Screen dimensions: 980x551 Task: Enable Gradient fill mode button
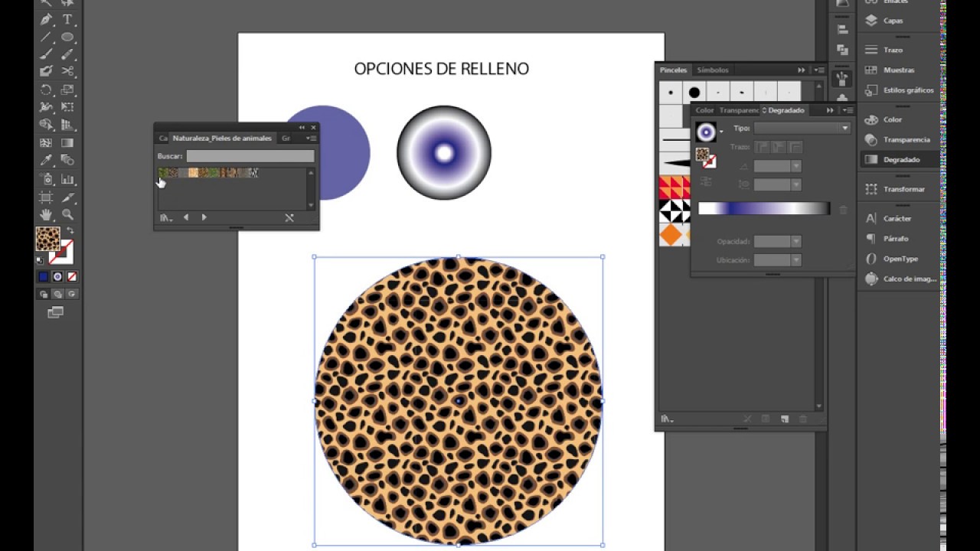tap(57, 276)
